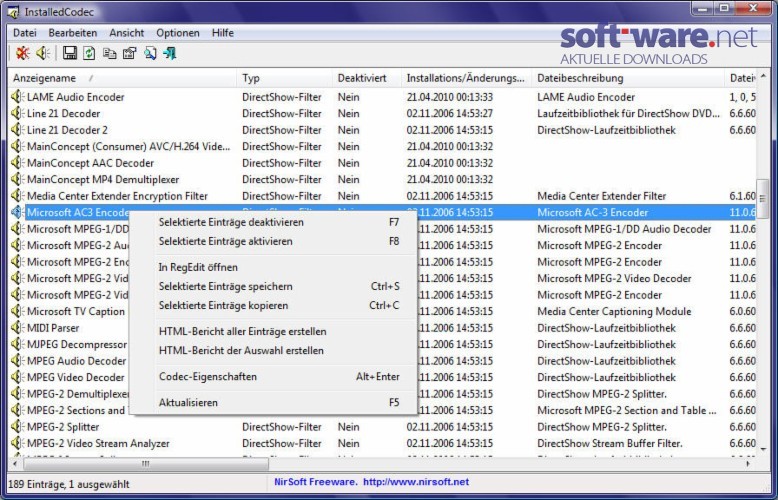Viewport: 778px width, 500px height.
Task: Click 'DirectShow Stream Buffer Filter.' description cell
Action: click(610, 443)
